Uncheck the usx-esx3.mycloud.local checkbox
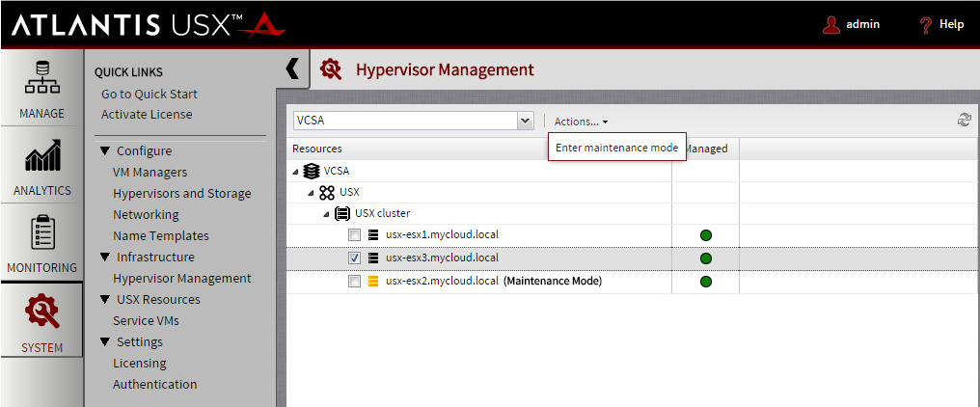 pyautogui.click(x=354, y=258)
